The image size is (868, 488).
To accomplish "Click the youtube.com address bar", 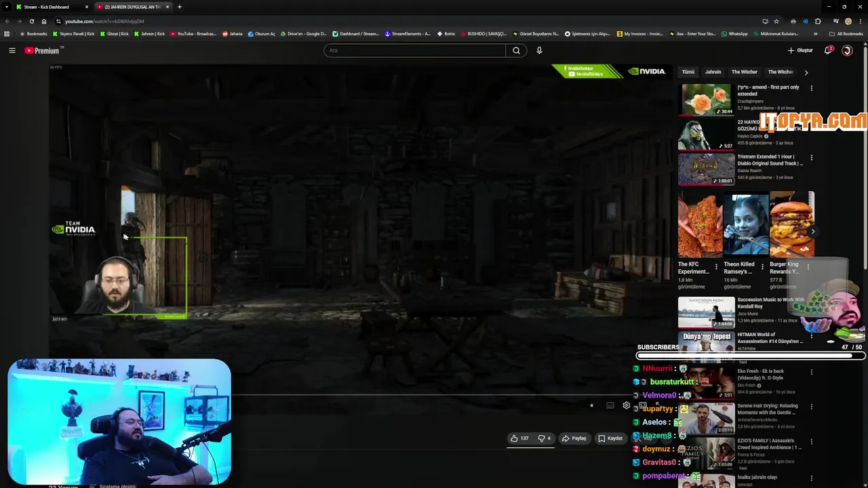I will click(407, 21).
